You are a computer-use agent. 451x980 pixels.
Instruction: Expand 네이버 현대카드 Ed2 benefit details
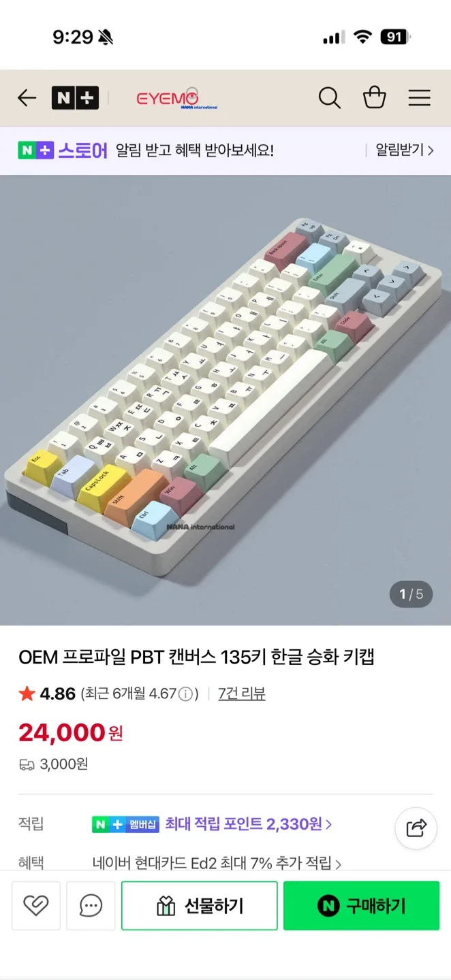click(217, 863)
